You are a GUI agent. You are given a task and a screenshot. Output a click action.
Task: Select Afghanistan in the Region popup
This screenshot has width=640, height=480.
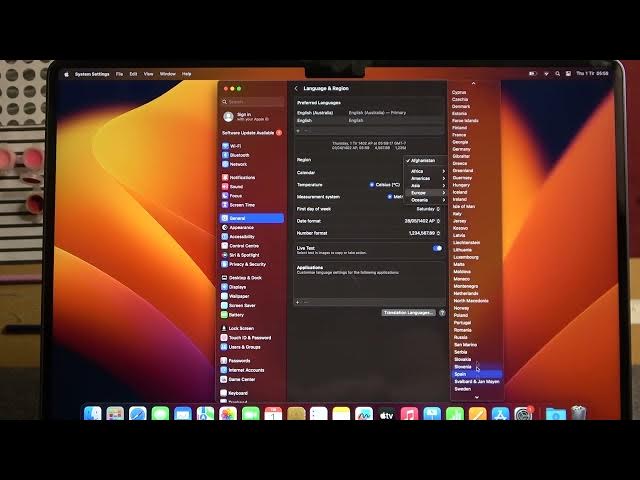pyautogui.click(x=426, y=160)
